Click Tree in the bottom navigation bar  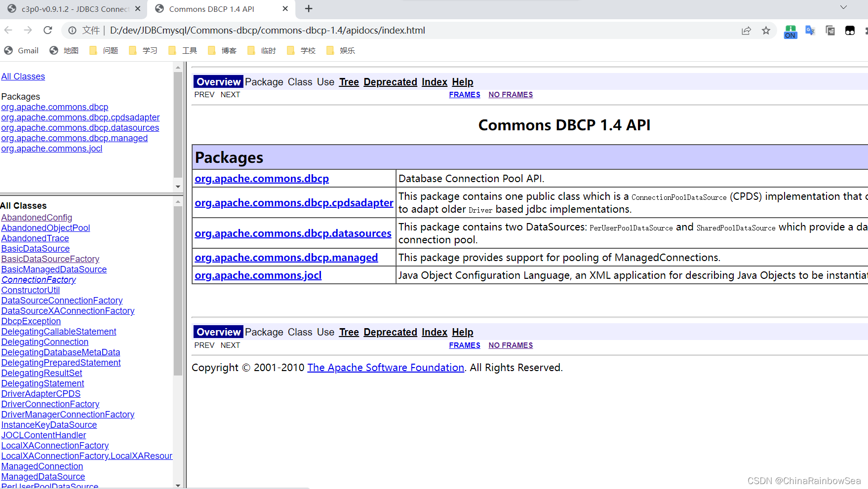pos(349,332)
